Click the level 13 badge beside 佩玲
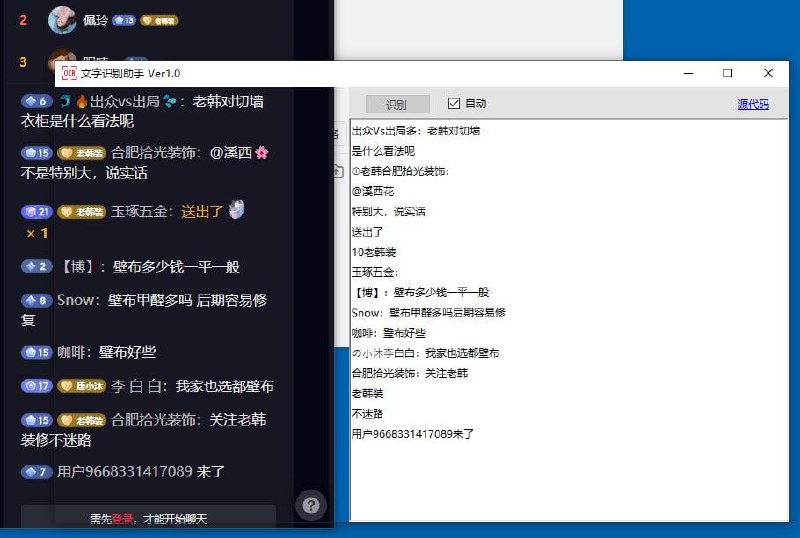The height and width of the screenshot is (538, 800). coord(124,20)
